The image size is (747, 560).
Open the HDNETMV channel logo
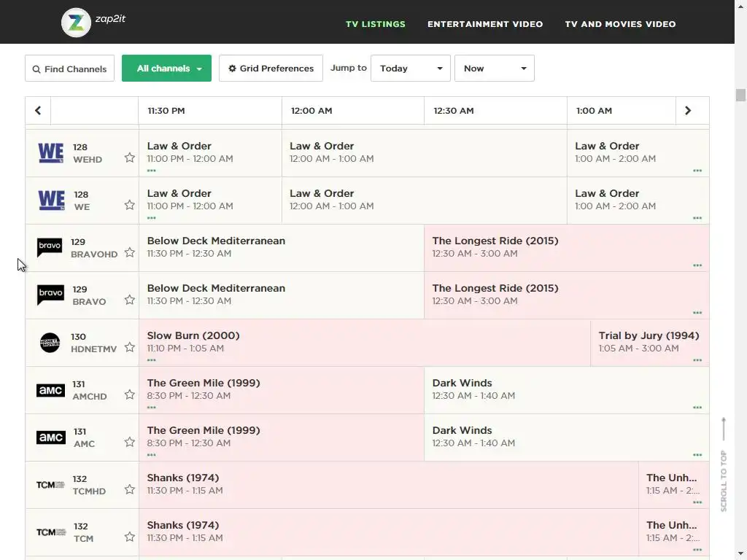[x=50, y=343]
